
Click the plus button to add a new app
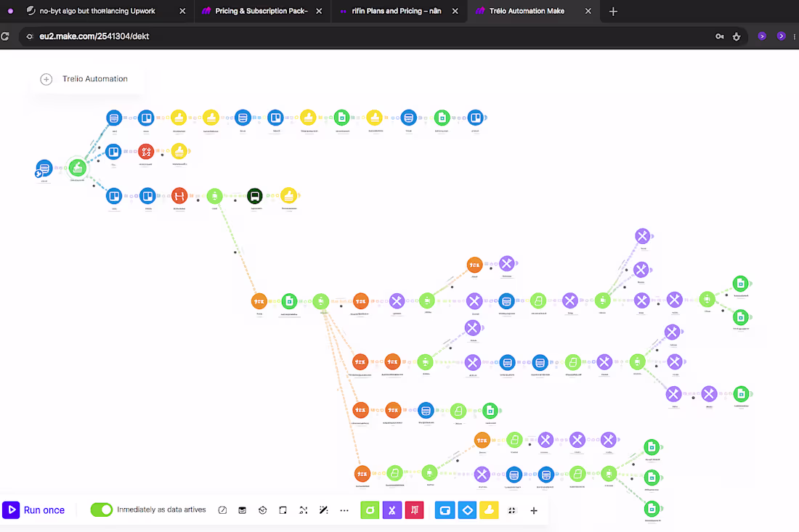(x=534, y=510)
